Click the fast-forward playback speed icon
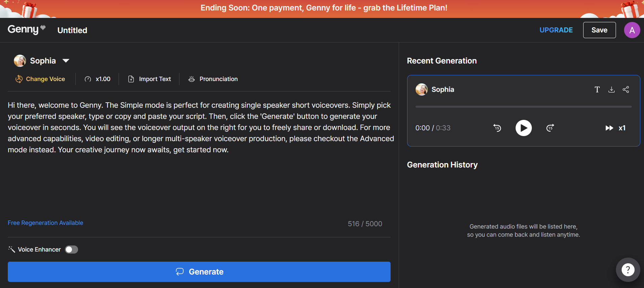The image size is (644, 288). click(609, 128)
